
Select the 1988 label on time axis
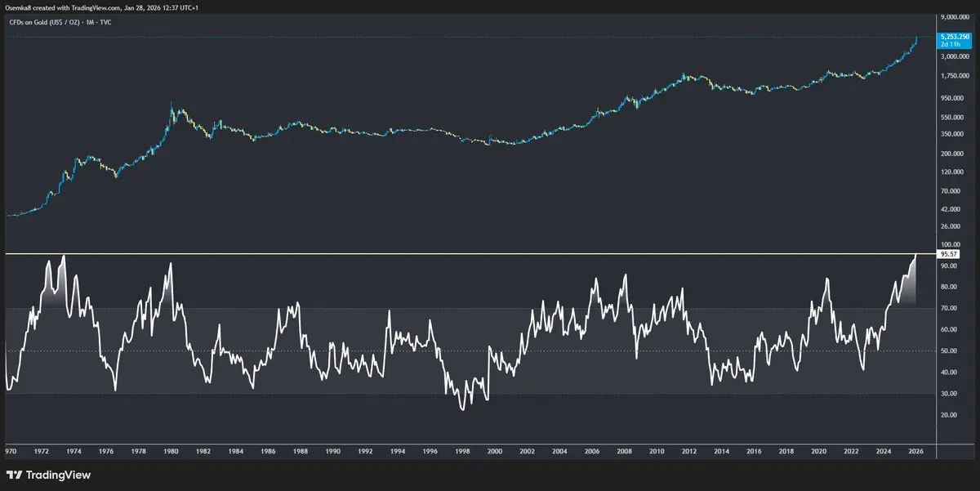(x=301, y=450)
